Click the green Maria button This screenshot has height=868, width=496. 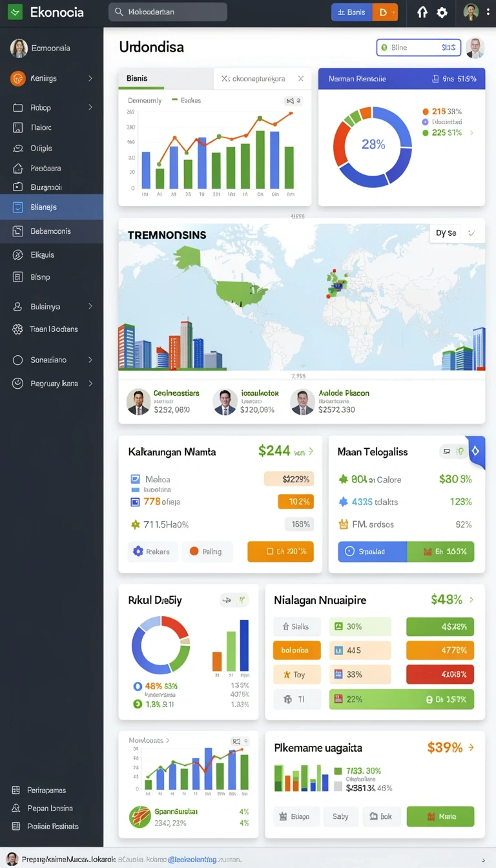pos(440,816)
